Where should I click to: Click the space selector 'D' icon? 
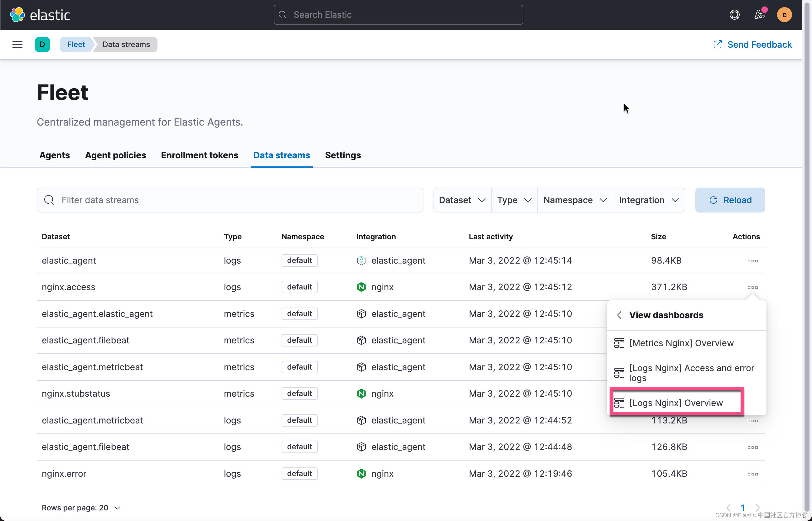42,44
